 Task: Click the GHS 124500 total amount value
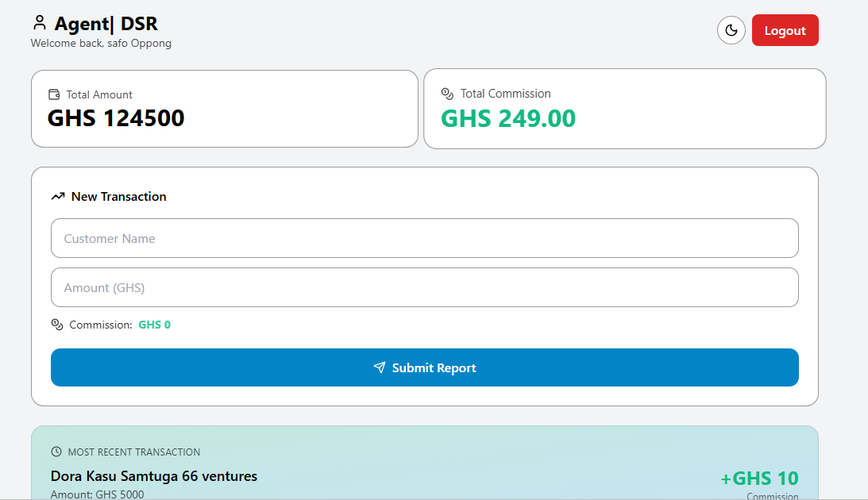pyautogui.click(x=116, y=118)
